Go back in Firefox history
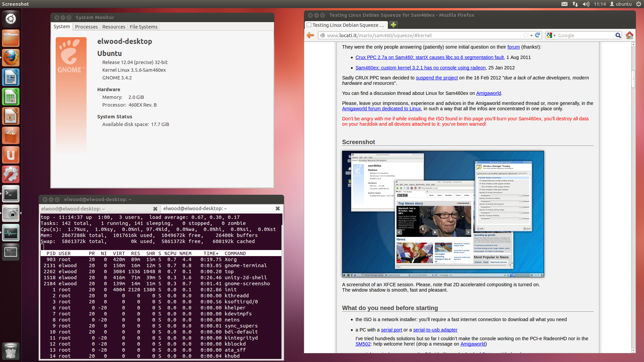644x362 pixels. point(311,35)
